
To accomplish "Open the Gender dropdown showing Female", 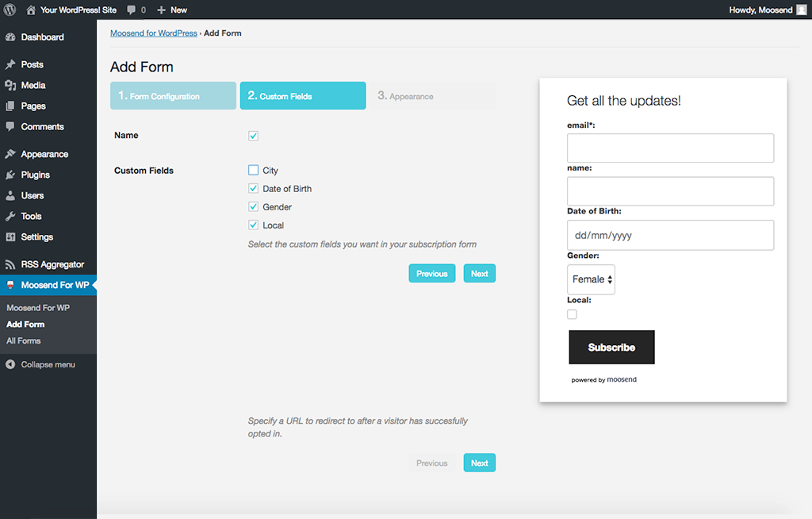I will click(592, 279).
